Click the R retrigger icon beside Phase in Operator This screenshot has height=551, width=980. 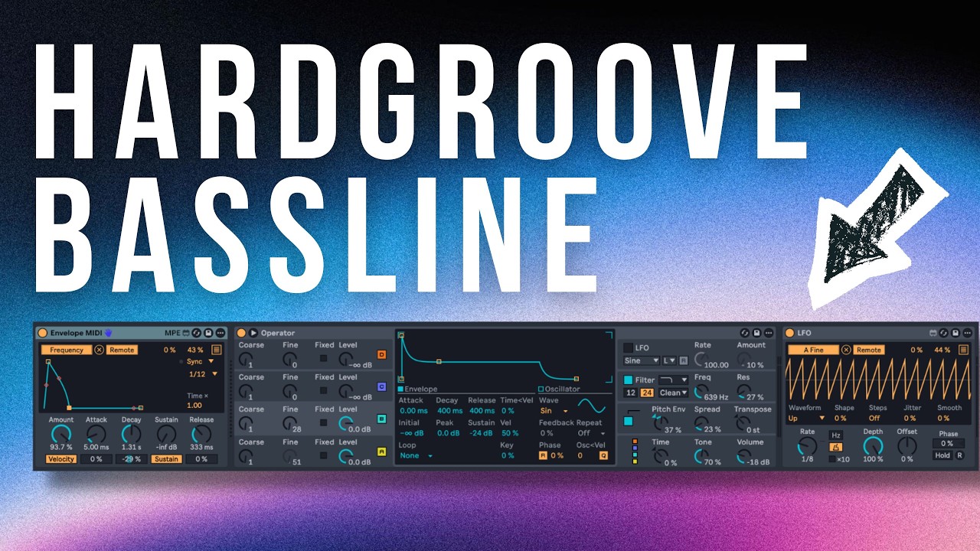pos(544,456)
